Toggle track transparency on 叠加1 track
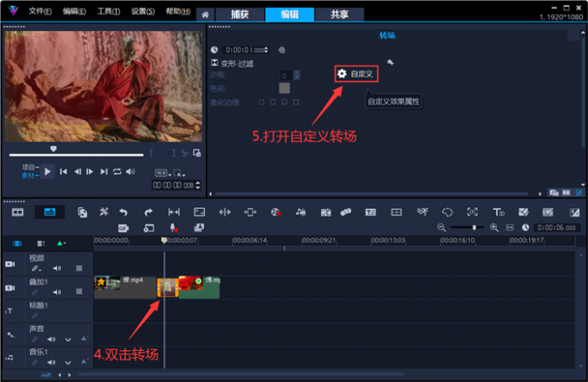The width and height of the screenshot is (588, 382). (x=80, y=291)
